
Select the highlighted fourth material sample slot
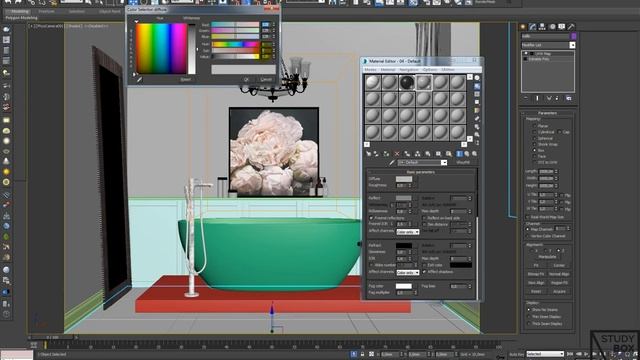[424, 82]
